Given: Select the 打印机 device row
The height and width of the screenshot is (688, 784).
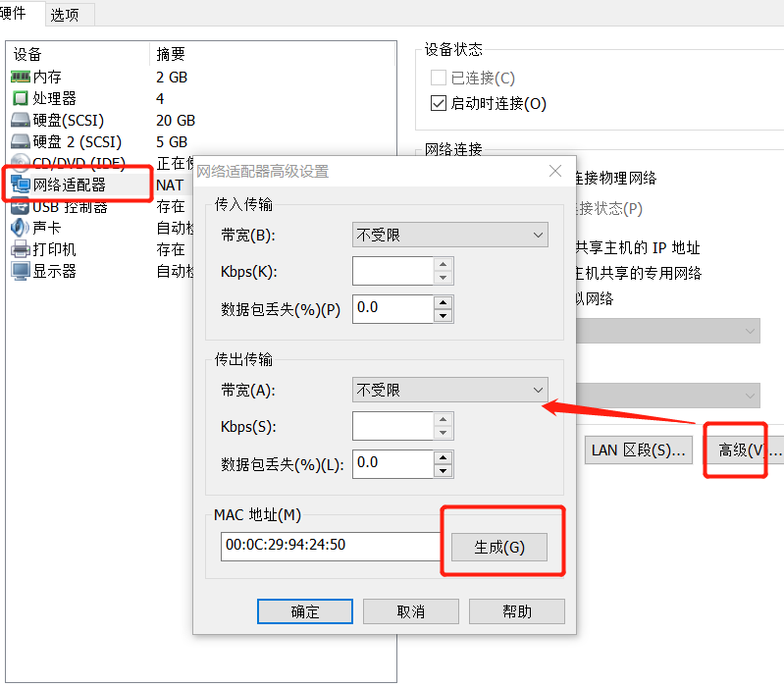Looking at the screenshot, I should click(x=100, y=249).
